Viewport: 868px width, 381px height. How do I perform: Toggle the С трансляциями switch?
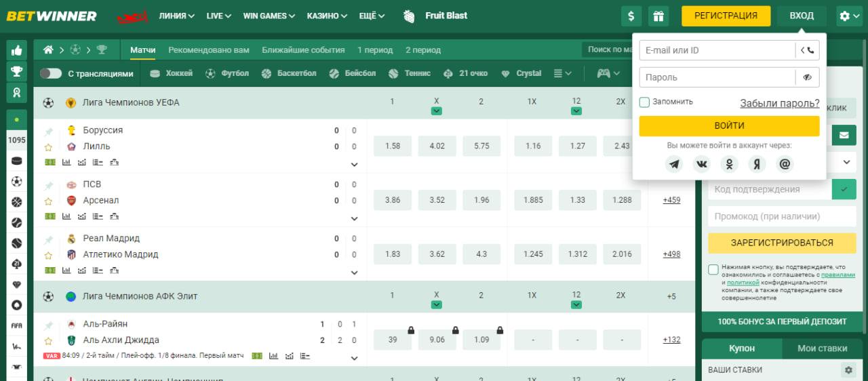tap(51, 74)
